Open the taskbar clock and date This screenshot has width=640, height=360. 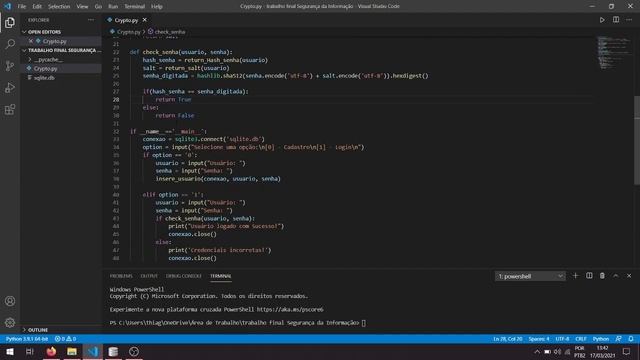pos(602,351)
